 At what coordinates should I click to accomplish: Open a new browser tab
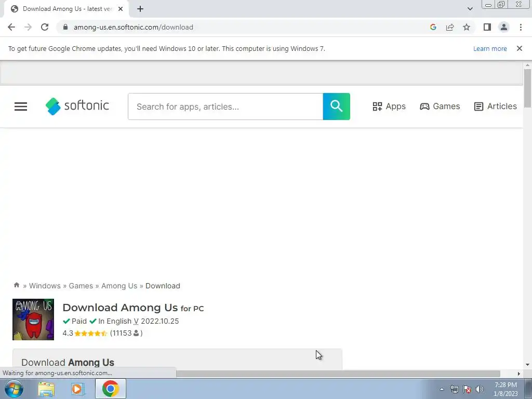tap(140, 9)
